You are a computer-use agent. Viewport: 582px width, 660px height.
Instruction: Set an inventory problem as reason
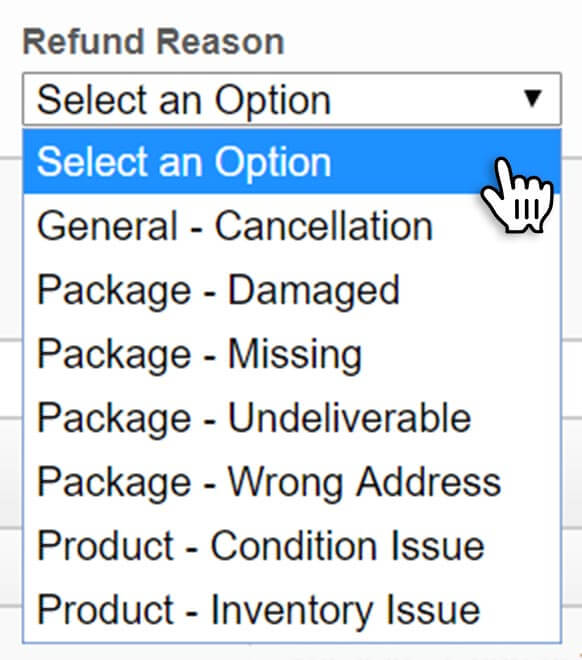pos(292,610)
